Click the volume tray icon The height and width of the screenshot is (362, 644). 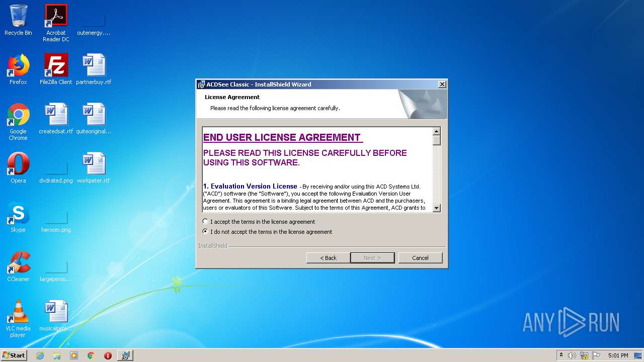[x=572, y=355]
